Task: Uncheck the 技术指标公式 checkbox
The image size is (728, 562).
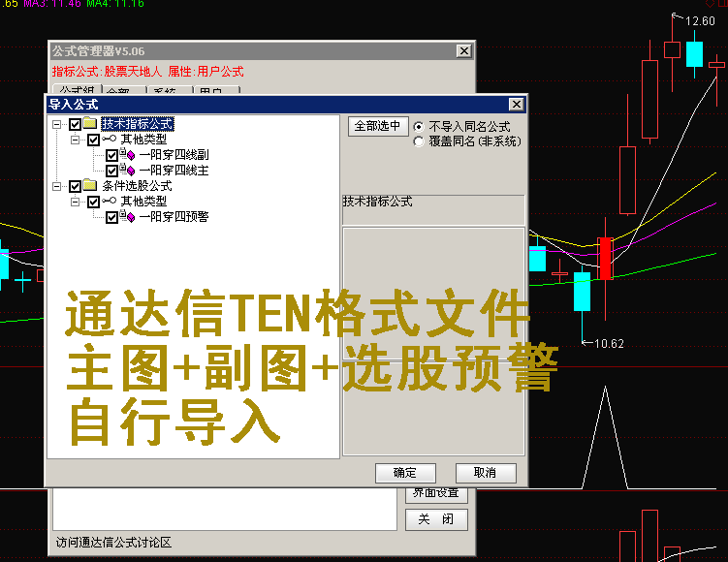Action: click(x=76, y=124)
